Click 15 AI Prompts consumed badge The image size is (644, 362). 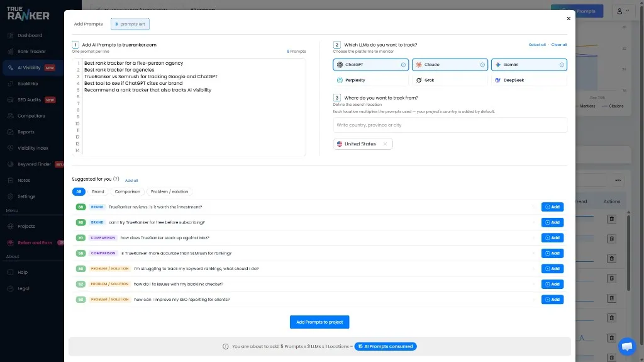[x=386, y=346]
